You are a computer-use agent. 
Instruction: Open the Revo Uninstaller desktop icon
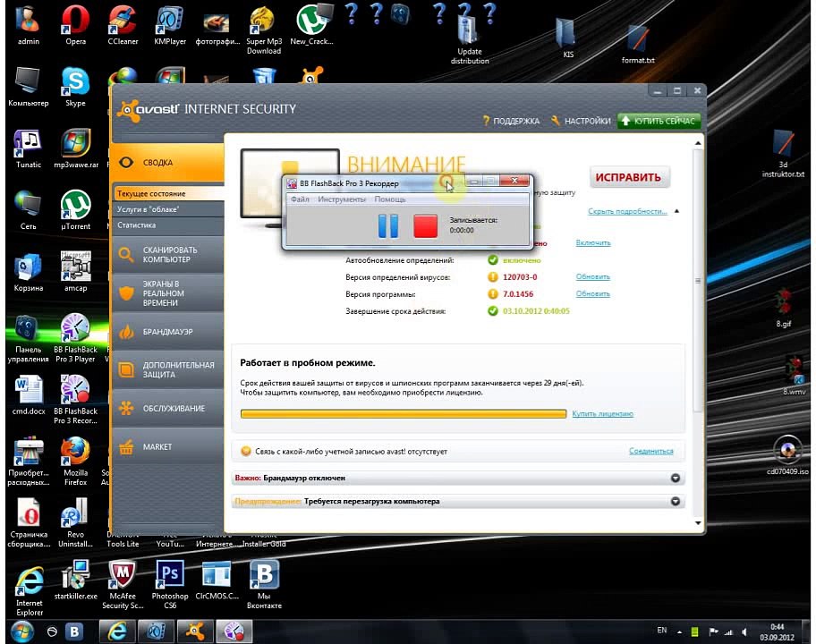coord(75,522)
